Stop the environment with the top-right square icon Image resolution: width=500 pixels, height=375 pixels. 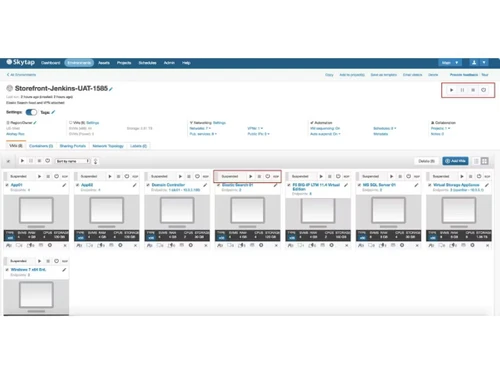coord(473,90)
